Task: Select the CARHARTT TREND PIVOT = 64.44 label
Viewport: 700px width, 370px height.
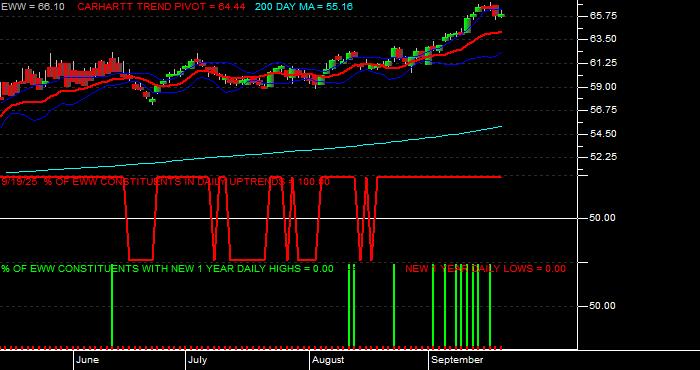Action: pos(161,7)
